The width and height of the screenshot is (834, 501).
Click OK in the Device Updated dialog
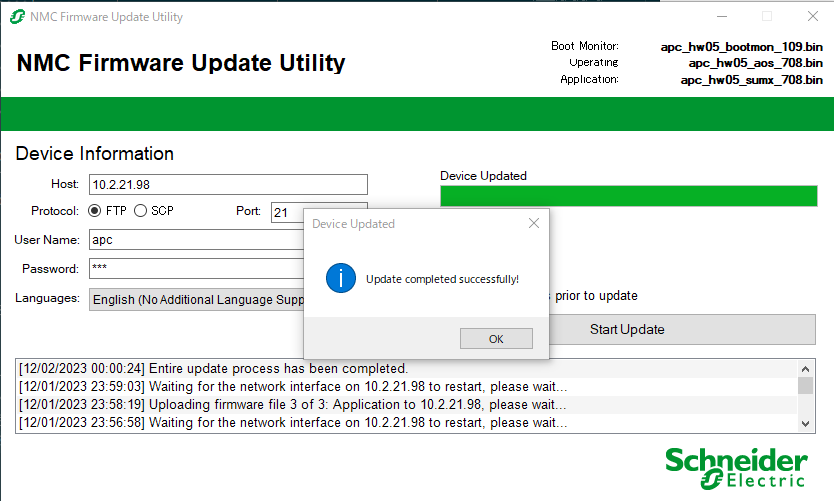pyautogui.click(x=496, y=339)
